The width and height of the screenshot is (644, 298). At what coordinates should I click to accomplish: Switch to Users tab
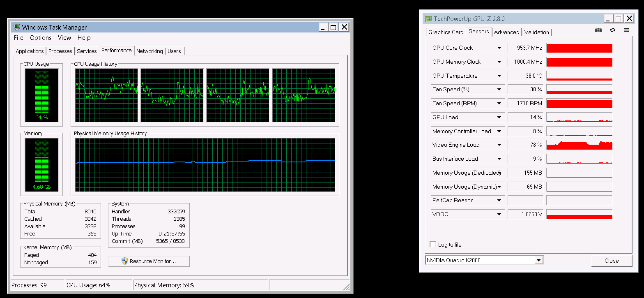point(174,51)
